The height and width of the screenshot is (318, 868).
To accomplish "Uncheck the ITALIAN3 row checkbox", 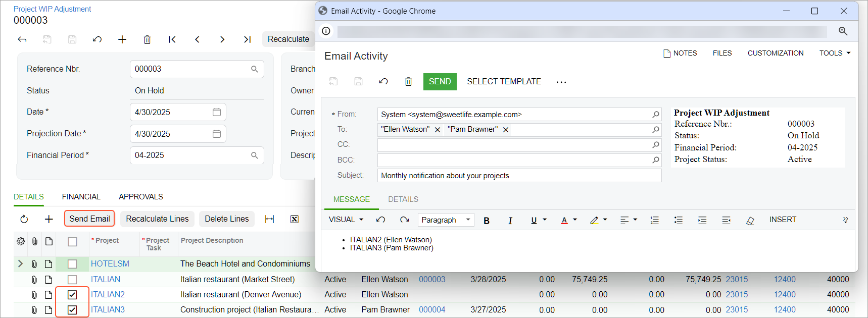I will pos(72,310).
